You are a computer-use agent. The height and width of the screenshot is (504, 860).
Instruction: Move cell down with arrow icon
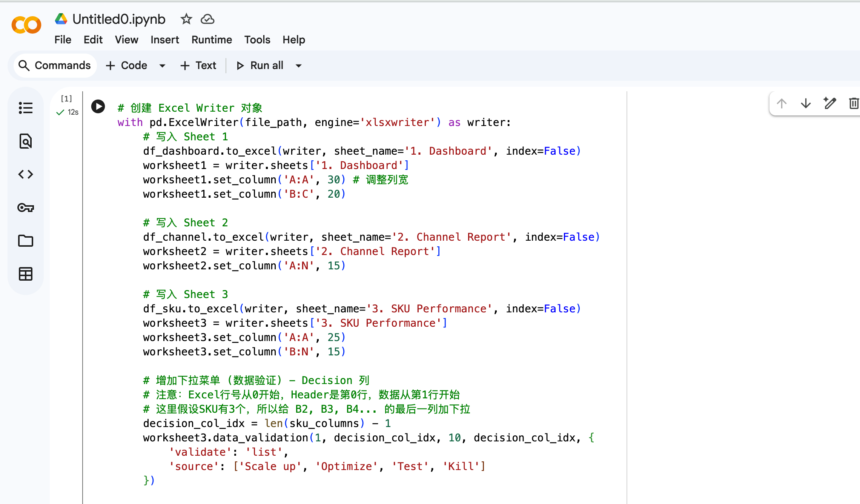[806, 103]
